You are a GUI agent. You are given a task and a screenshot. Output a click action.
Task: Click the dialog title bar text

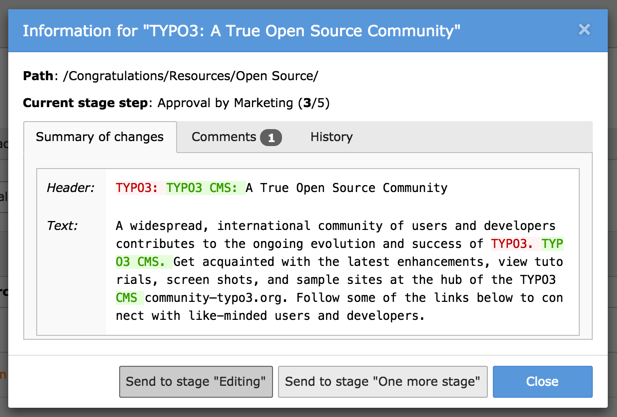[x=241, y=31]
